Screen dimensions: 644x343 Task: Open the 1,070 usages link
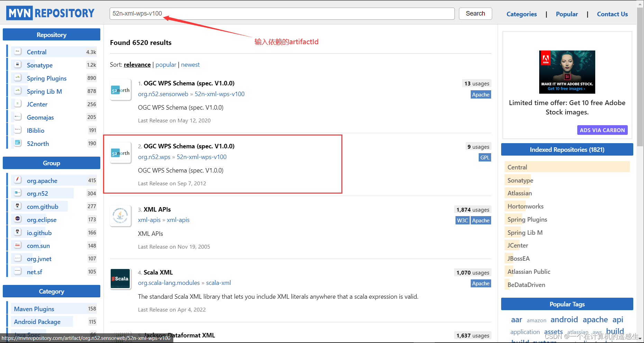click(x=473, y=272)
